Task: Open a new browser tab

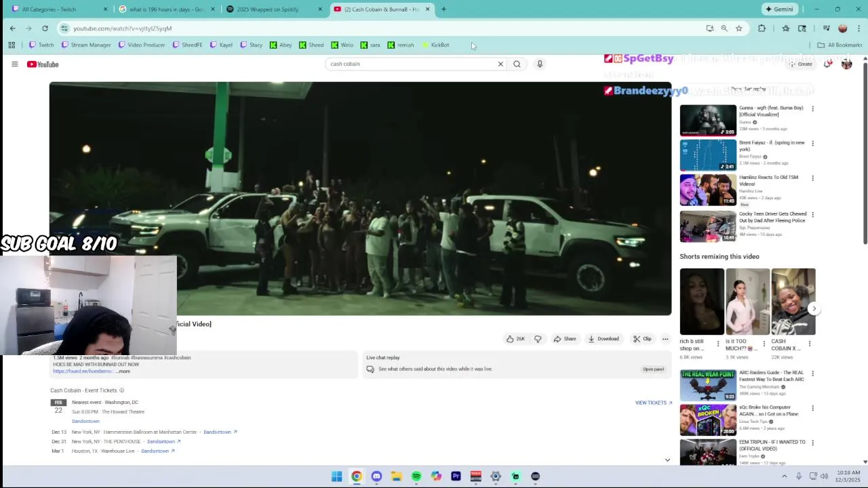Action: click(x=443, y=9)
